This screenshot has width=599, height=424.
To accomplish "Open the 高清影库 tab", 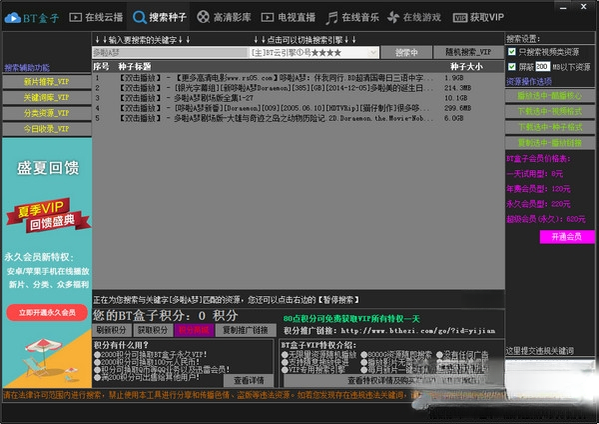I will pyautogui.click(x=224, y=17).
